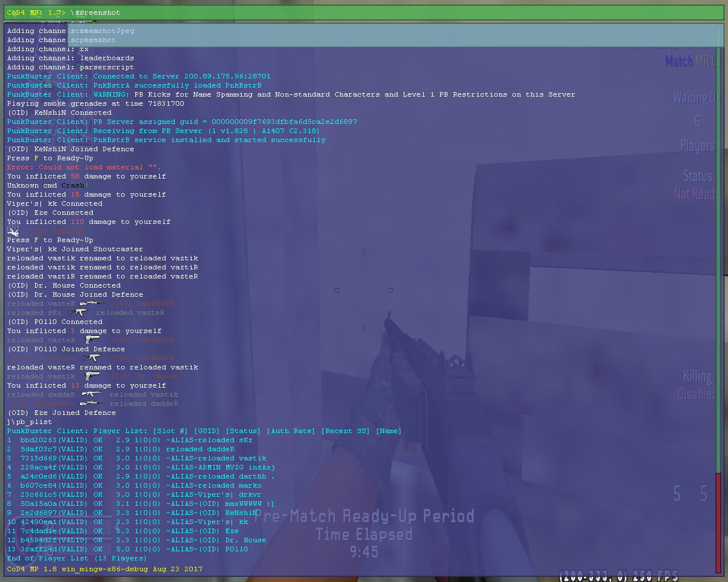Select player row 9, GUID 2e2d6897
This screenshot has width=728, height=582.
132,513
